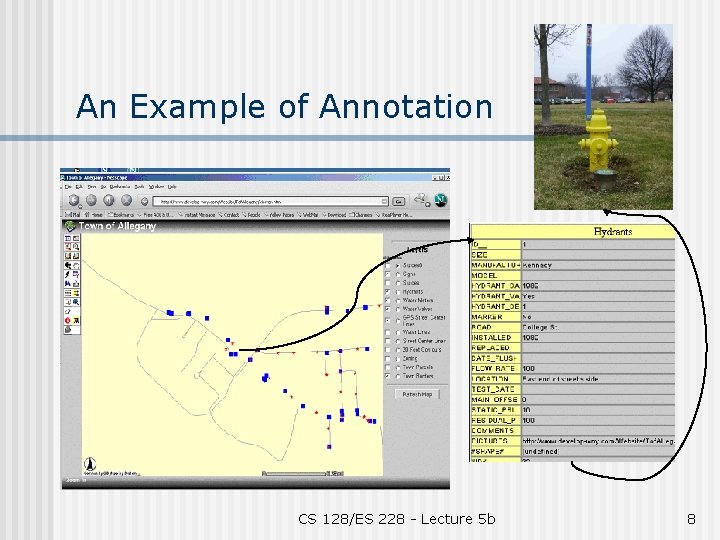Toggle the Water Meters layer checkbox
This screenshot has height=540, width=720.
pyautogui.click(x=388, y=300)
